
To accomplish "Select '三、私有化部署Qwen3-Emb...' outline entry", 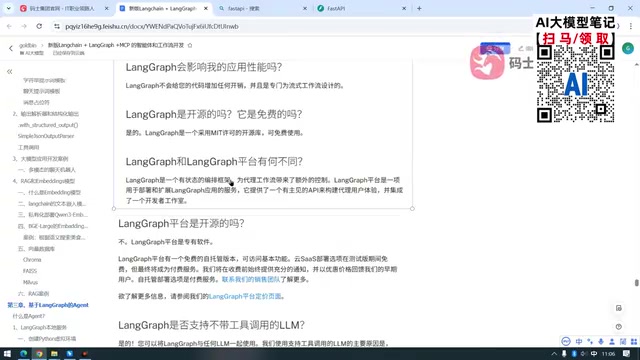I will pos(53,215).
